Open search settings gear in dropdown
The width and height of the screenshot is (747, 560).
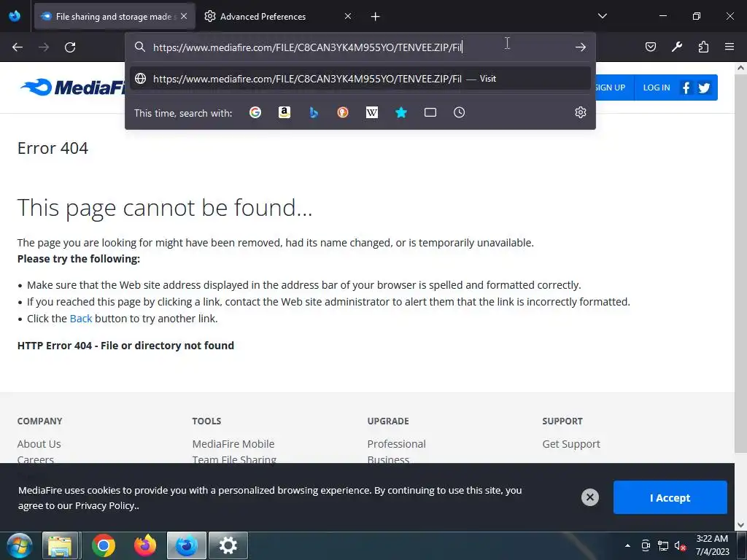click(x=580, y=112)
